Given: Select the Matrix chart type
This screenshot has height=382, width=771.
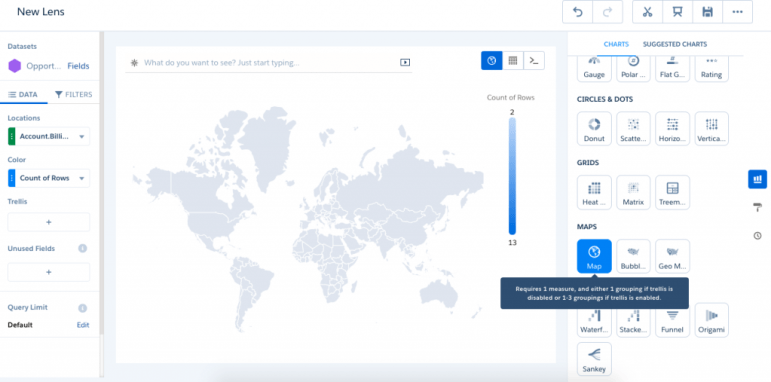Looking at the screenshot, I should pos(633,192).
